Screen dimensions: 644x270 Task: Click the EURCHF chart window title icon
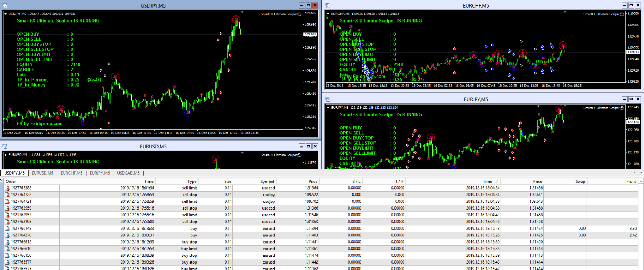point(328,5)
